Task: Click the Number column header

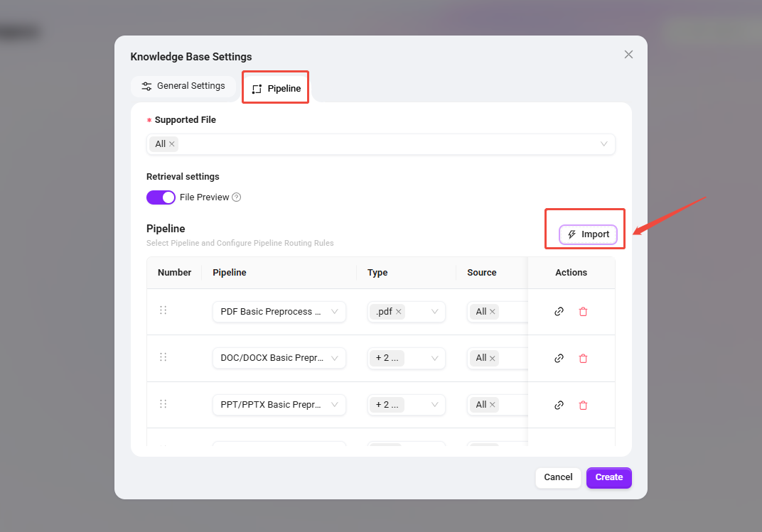Action: point(174,273)
